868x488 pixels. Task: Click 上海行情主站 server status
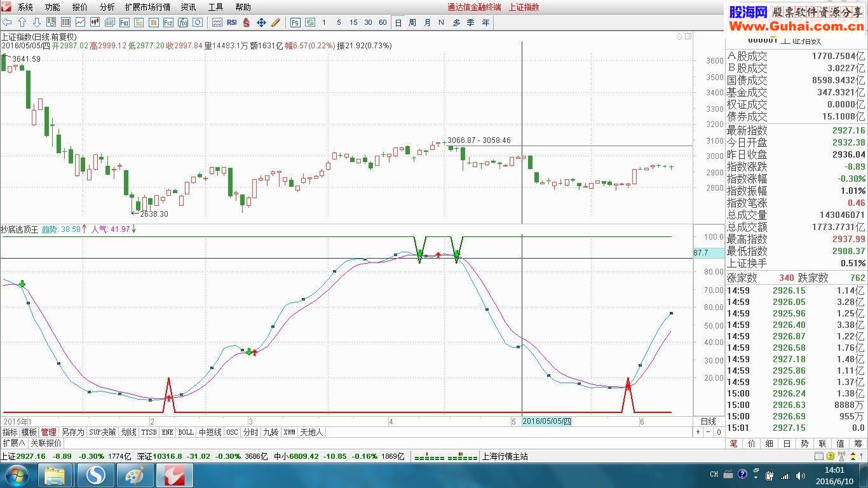(505, 456)
